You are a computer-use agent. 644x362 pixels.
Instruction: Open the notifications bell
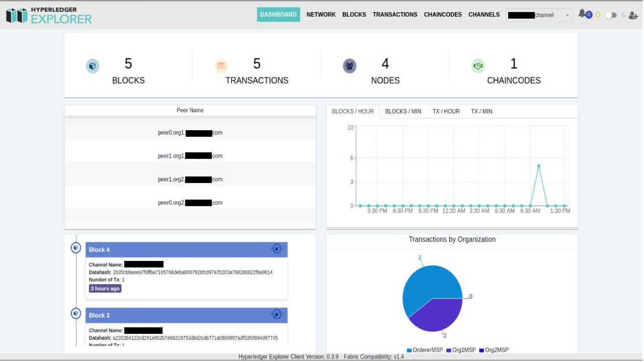tap(582, 14)
